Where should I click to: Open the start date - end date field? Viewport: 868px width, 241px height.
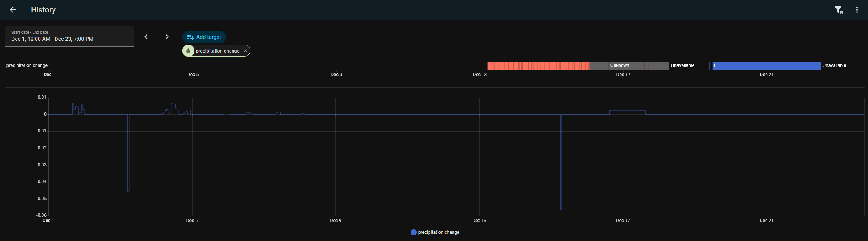point(70,36)
